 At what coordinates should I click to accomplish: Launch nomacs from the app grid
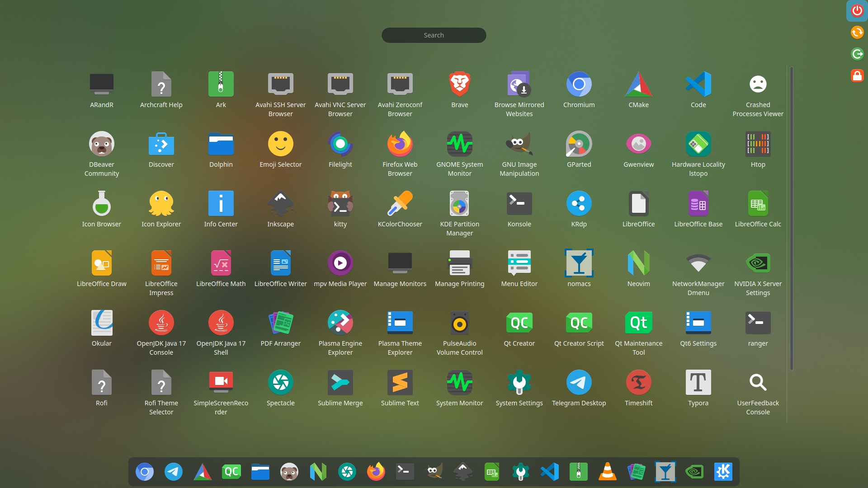coord(579,269)
